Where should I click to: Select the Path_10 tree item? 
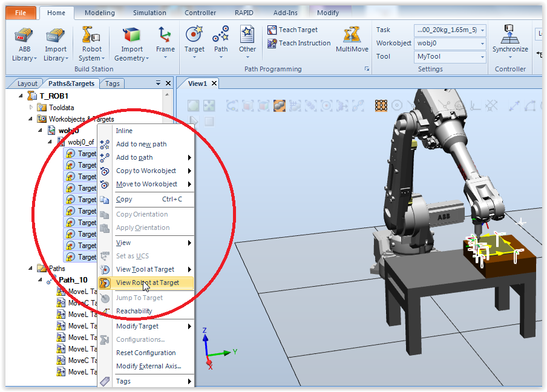pos(73,280)
